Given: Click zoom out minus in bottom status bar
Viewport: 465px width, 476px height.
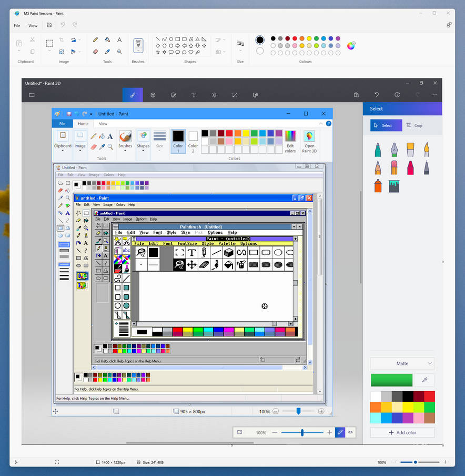Looking at the screenshot, I should coord(395,462).
